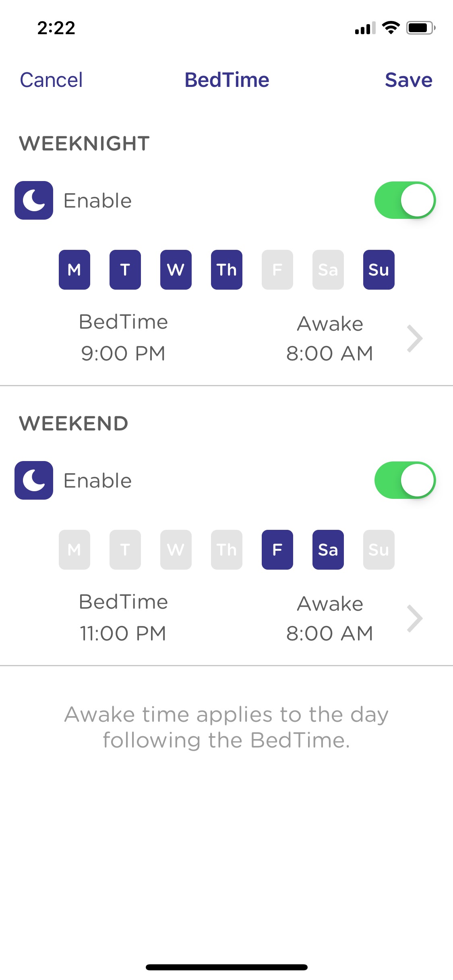Tap the cellular signal icon
The height and width of the screenshot is (980, 453).
(365, 28)
